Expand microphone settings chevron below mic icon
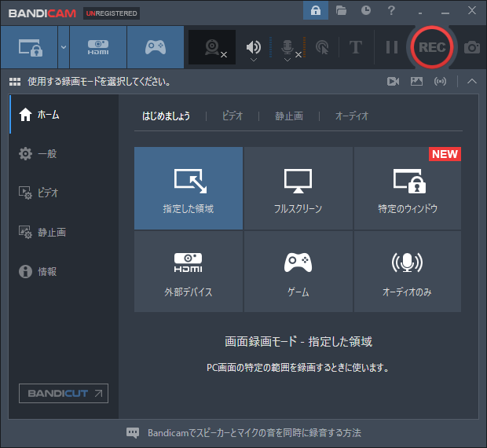 (x=287, y=60)
